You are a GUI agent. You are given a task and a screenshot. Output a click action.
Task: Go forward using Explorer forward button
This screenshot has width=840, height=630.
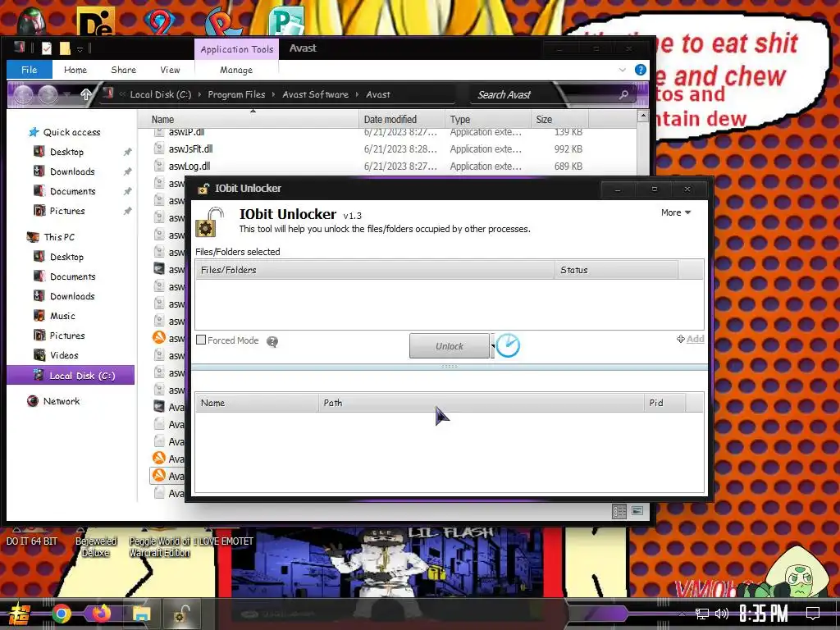[x=48, y=95]
